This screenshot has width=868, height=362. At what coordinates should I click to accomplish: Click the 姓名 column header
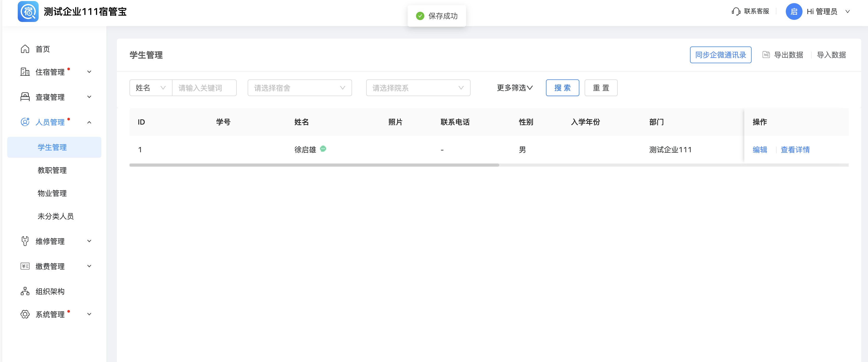point(301,122)
